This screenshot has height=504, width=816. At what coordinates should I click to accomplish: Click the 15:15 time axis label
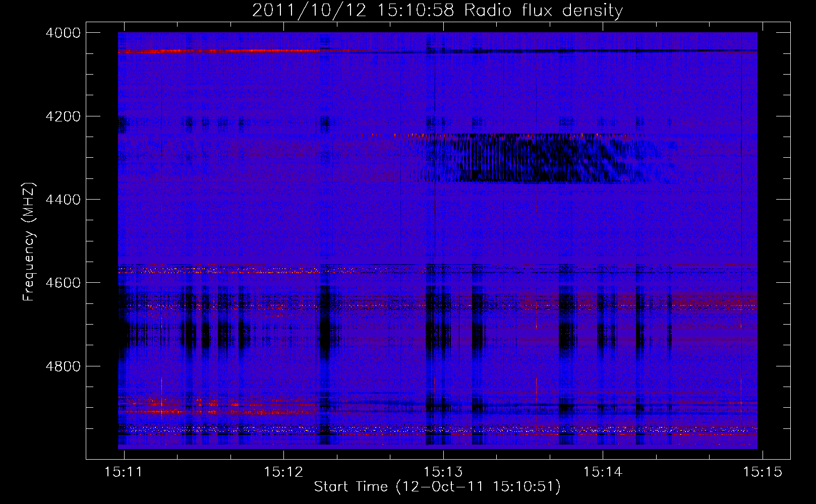coord(763,472)
